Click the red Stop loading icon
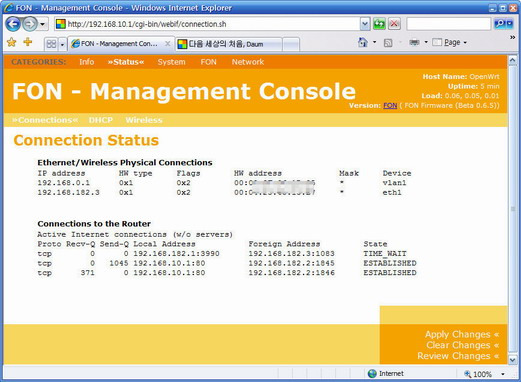The width and height of the screenshot is (521, 382). click(x=395, y=24)
